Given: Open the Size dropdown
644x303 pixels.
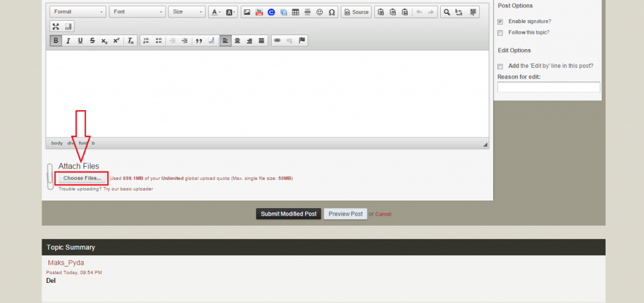Looking at the screenshot, I should click(x=186, y=12).
